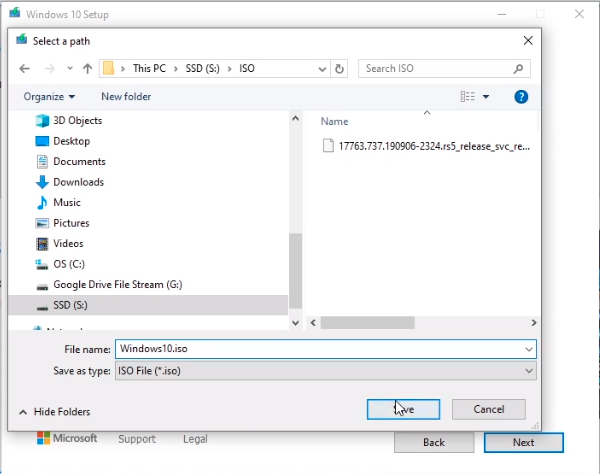Click the horizontal scrollbar thumb in file list
Screen dimensions: 600x474
click(x=368, y=323)
